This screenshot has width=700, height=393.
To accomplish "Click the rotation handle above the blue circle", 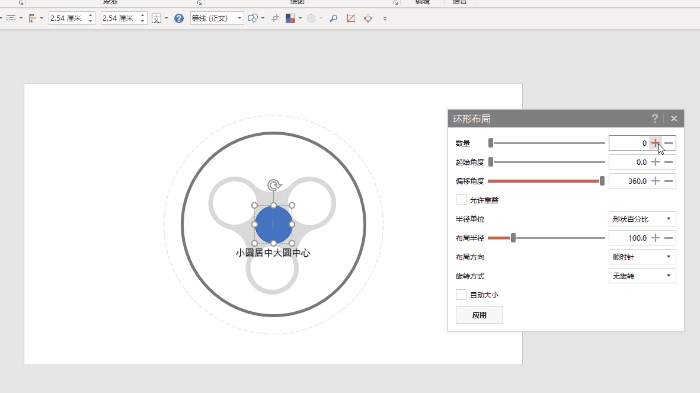I will click(274, 185).
